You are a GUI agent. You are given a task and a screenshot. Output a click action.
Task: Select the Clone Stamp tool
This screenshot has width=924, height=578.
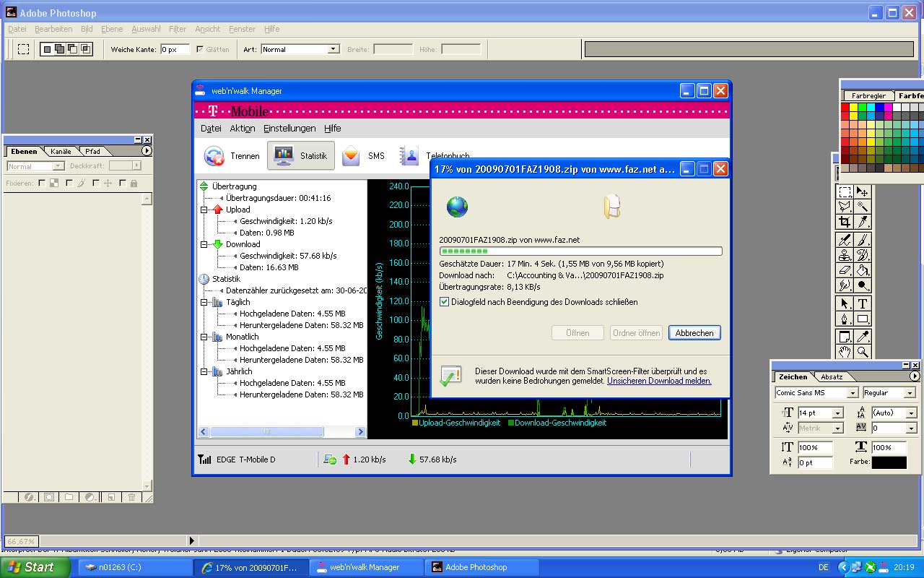(x=845, y=255)
